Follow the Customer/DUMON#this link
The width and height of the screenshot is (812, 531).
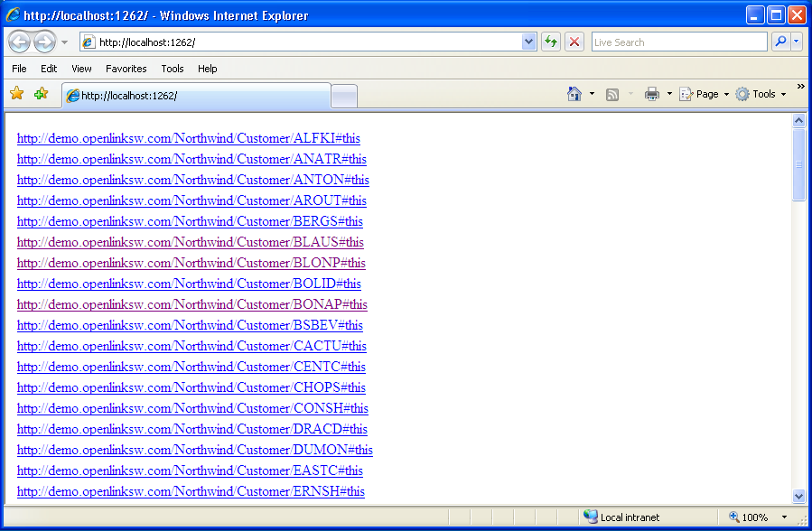tap(194, 450)
